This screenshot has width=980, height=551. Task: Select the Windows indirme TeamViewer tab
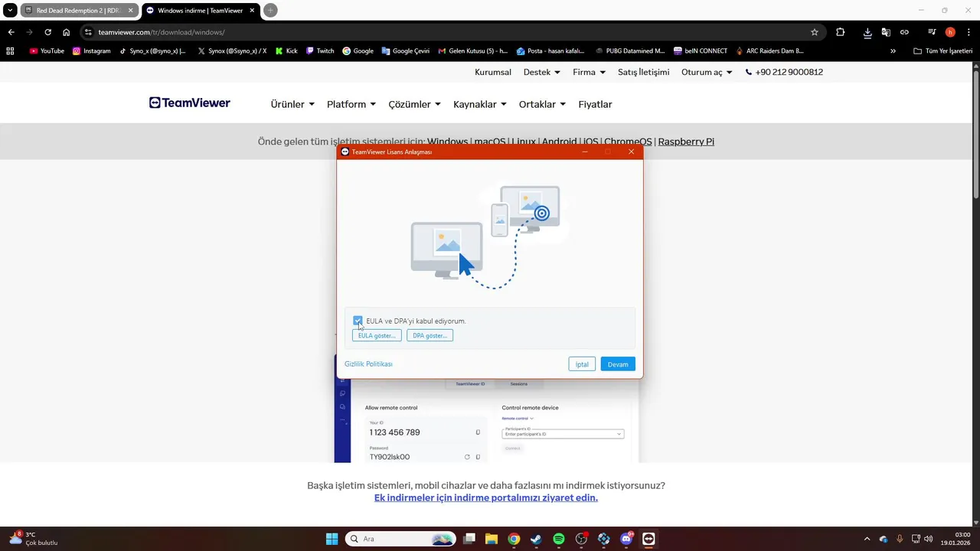(x=199, y=11)
